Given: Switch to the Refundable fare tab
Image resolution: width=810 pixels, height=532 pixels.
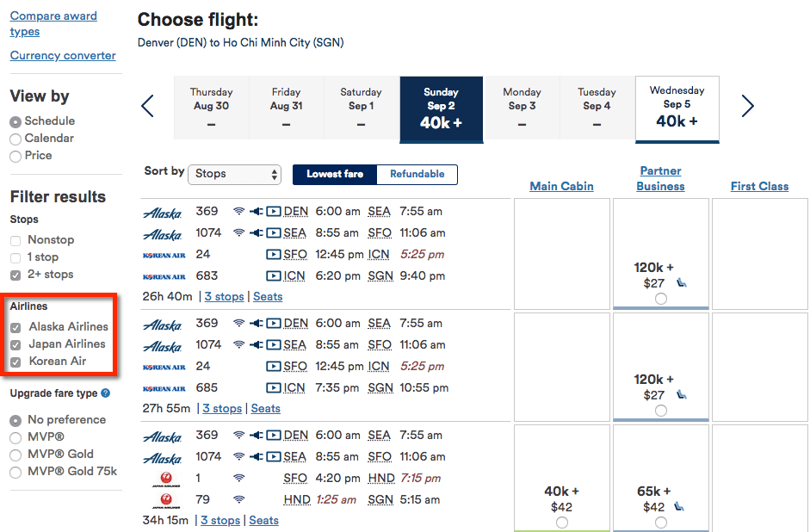Looking at the screenshot, I should [417, 174].
